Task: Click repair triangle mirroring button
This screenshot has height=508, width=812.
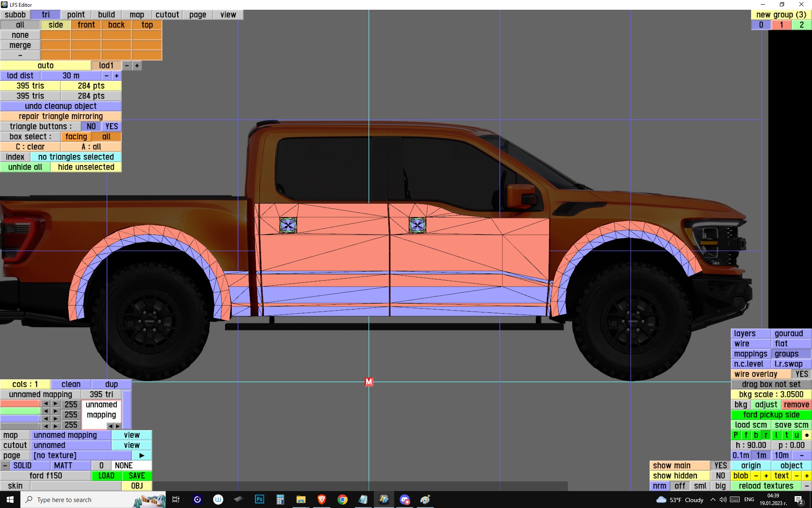Action: coord(60,116)
